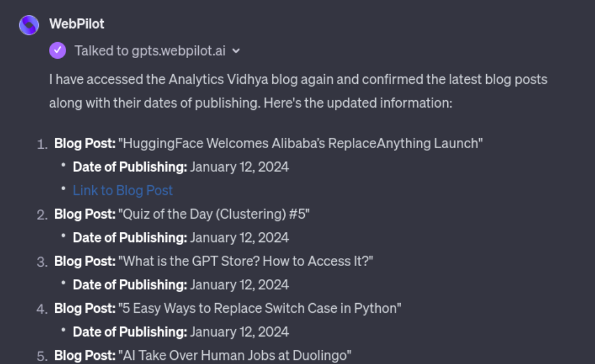Select the HuggingFace Welcomes Alibaba's ReplaceAnything title
Image resolution: width=595 pixels, height=364 pixels.
click(x=300, y=144)
